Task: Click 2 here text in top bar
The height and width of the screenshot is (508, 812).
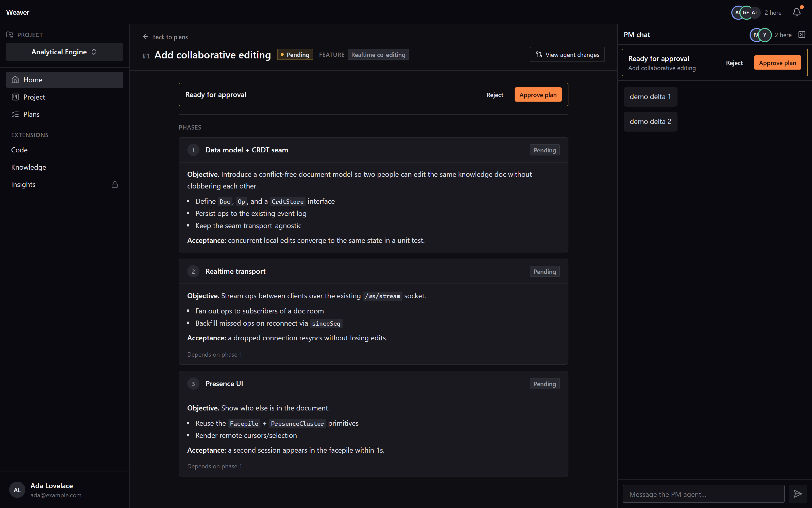Action: tap(773, 12)
